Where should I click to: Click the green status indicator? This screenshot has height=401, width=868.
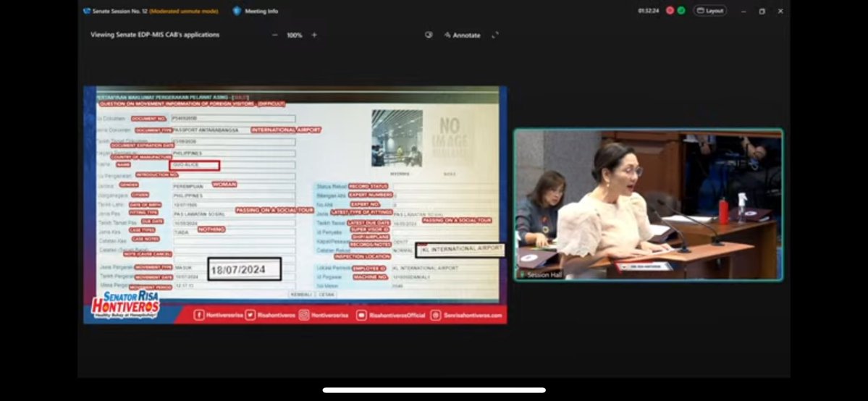pyautogui.click(x=681, y=11)
